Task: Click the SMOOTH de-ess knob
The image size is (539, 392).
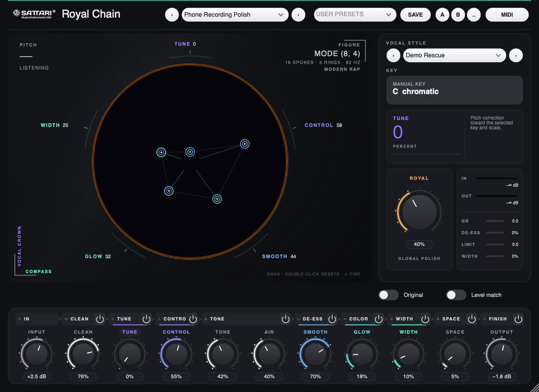Action: (315, 354)
